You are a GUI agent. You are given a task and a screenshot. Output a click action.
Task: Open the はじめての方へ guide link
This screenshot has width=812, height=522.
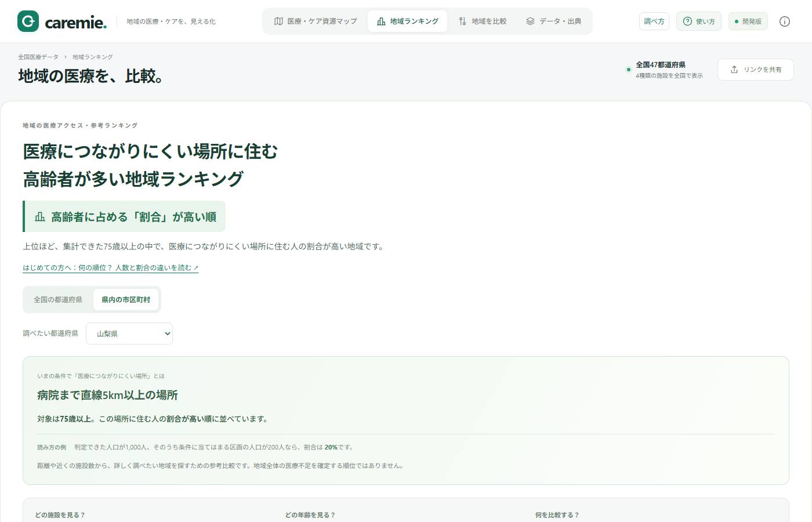[x=111, y=268]
